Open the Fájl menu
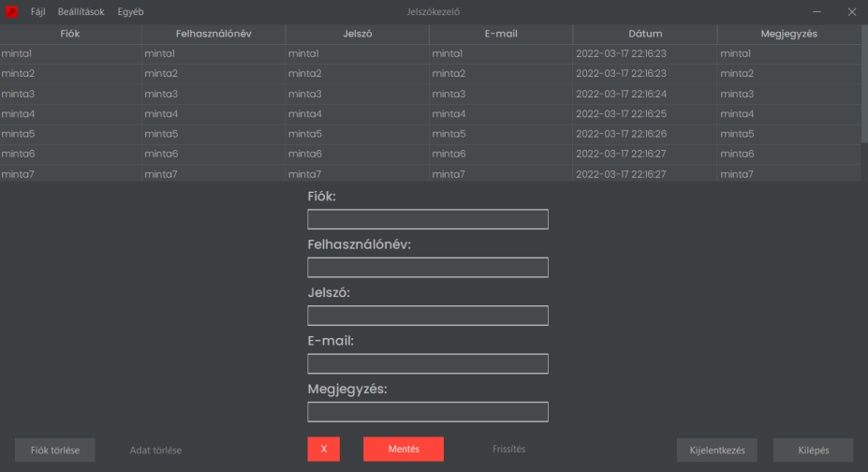The height and width of the screenshot is (472, 868). tap(37, 12)
